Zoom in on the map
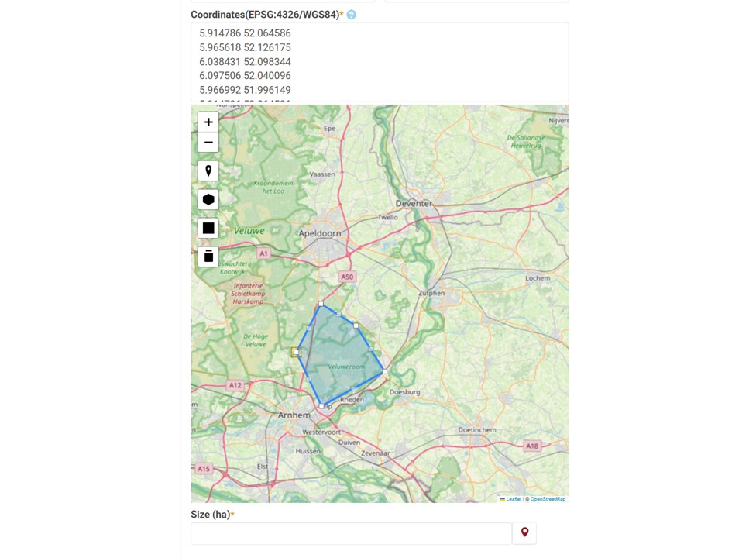Image resolution: width=756 pixels, height=558 pixels. point(208,122)
